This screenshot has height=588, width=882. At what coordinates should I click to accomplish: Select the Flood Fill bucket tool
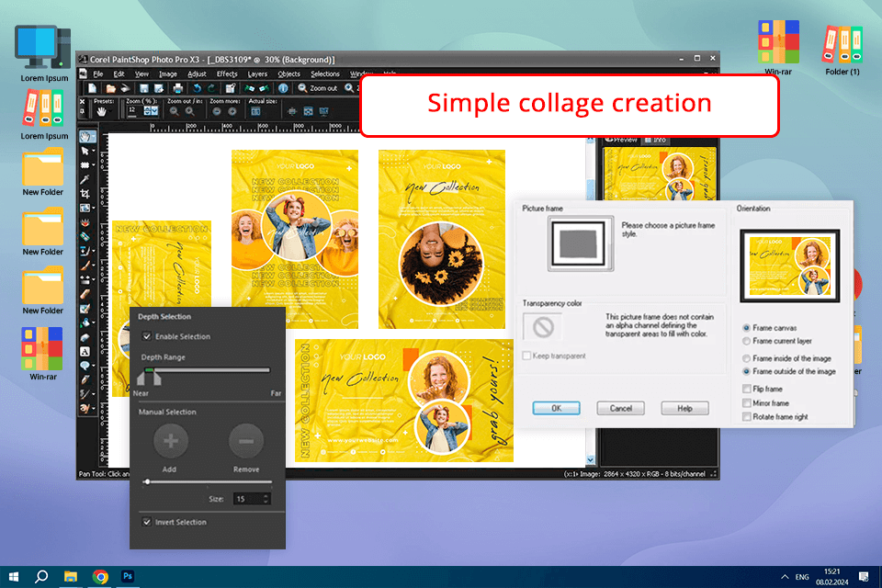(x=85, y=323)
